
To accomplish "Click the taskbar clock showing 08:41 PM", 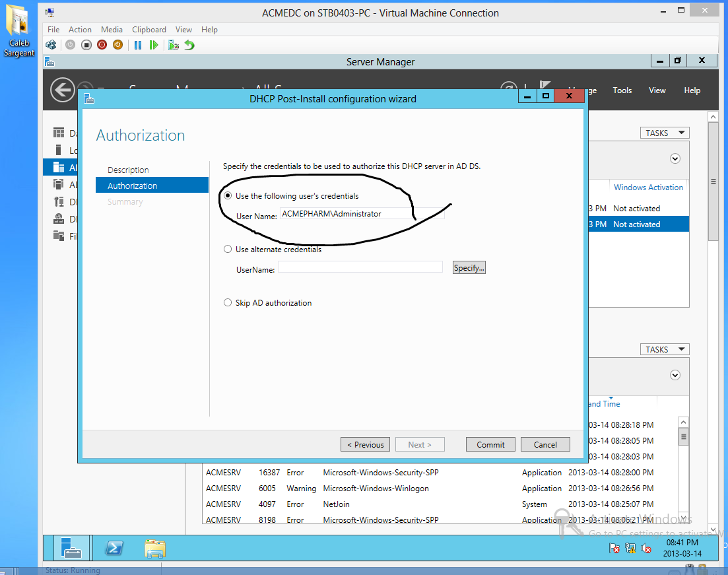I will [x=682, y=548].
